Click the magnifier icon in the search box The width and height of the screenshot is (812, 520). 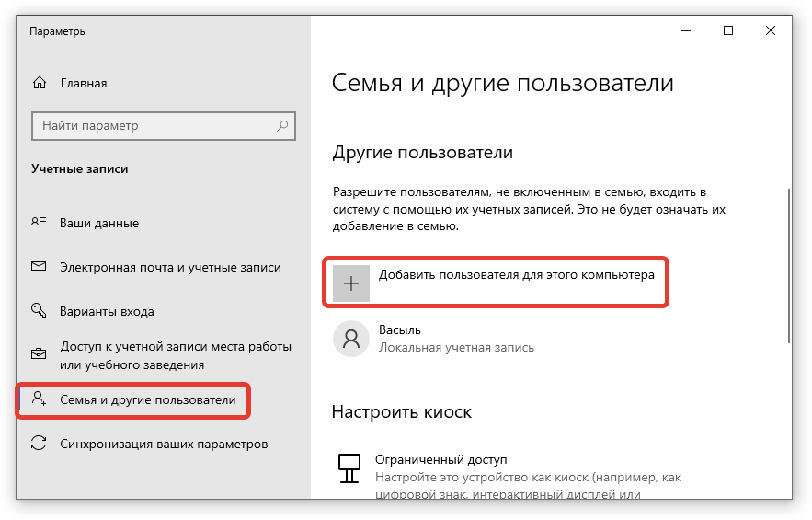pos(284,125)
